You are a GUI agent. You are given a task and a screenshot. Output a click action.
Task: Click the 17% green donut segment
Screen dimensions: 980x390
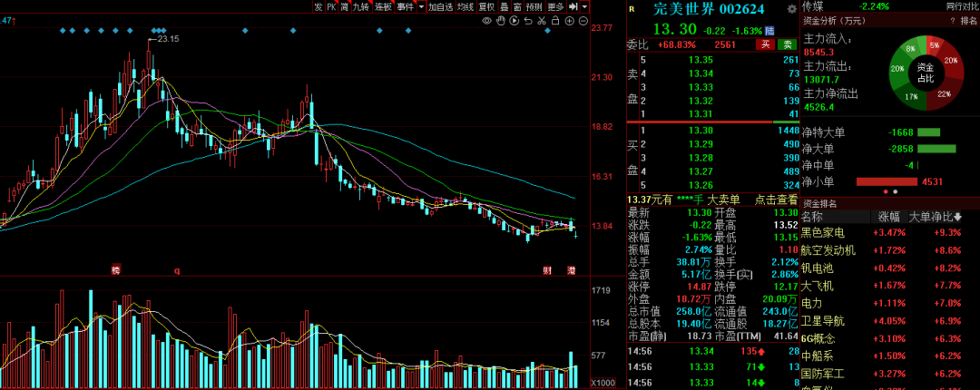pyautogui.click(x=911, y=96)
